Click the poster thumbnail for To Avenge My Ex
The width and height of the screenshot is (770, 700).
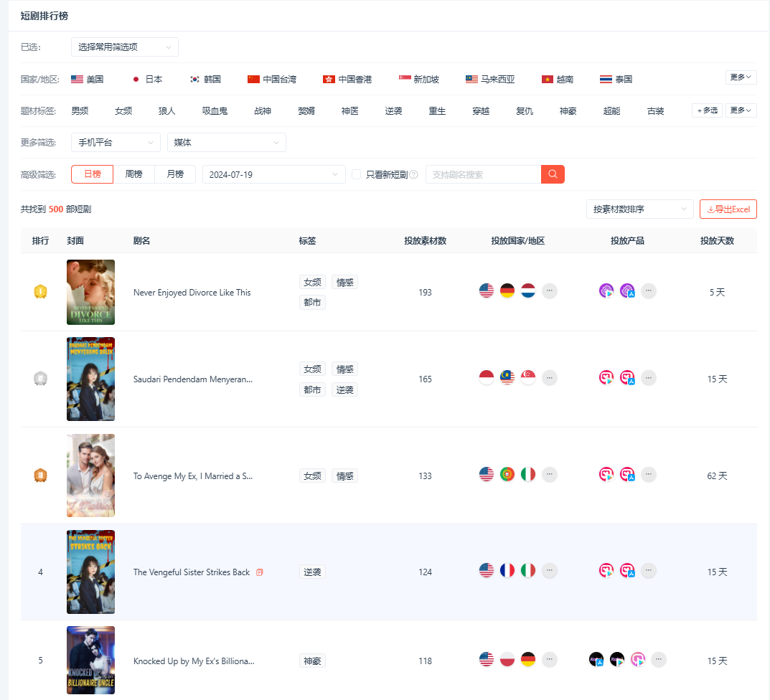click(90, 475)
